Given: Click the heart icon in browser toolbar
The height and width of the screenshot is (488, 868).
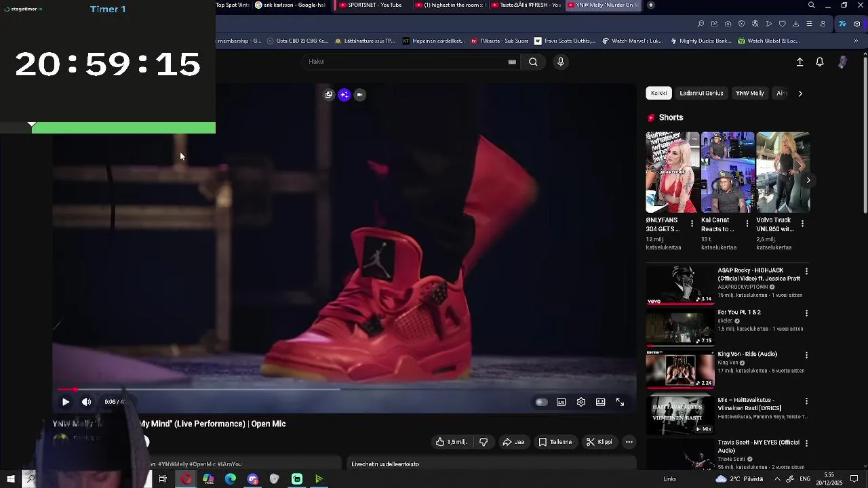Looking at the screenshot, I should point(782,24).
